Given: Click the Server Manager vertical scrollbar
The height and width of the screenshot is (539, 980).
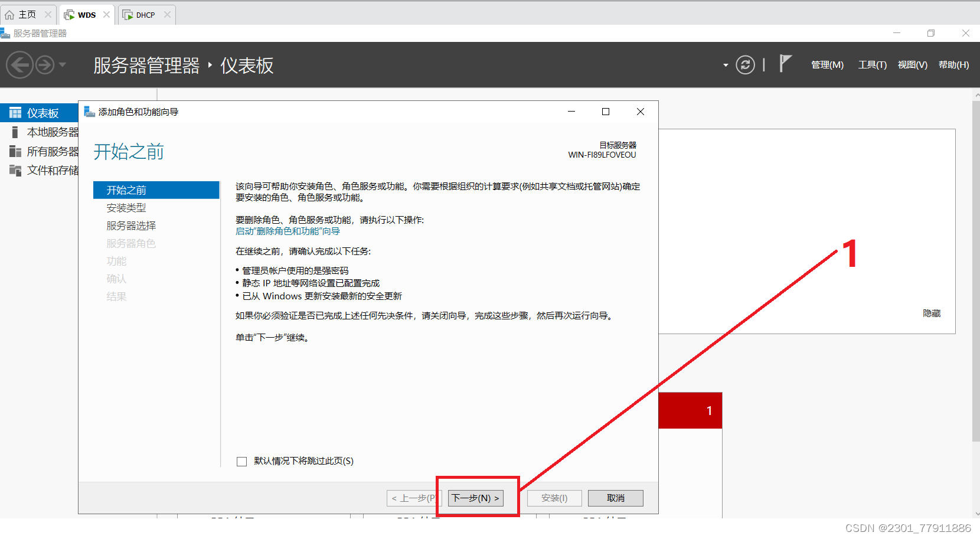Looking at the screenshot, I should click(976, 272).
